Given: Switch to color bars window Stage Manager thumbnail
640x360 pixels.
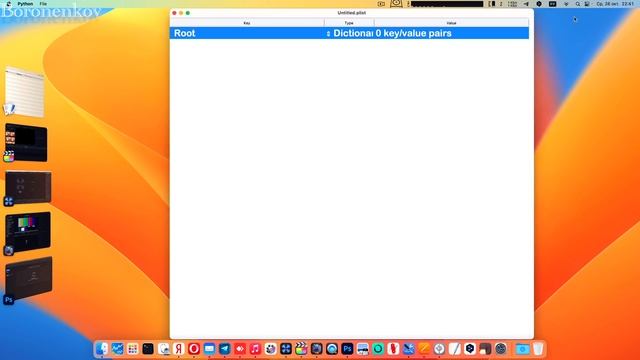Looking at the screenshot, I should click(x=27, y=231).
